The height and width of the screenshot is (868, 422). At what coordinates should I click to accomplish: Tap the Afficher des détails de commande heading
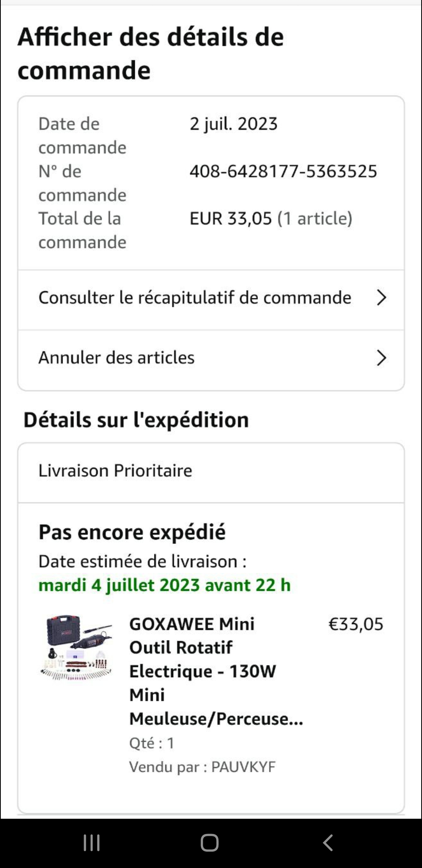point(150,53)
